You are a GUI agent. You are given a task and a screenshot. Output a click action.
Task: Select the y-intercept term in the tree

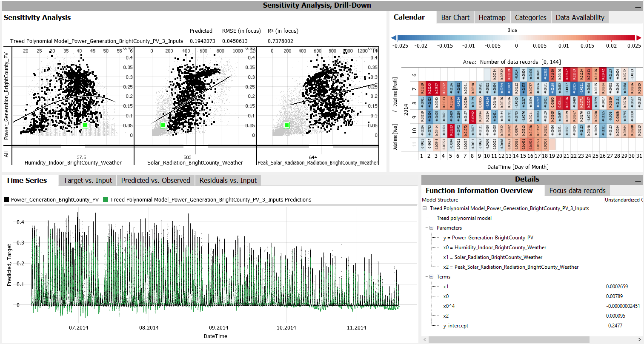455,326
